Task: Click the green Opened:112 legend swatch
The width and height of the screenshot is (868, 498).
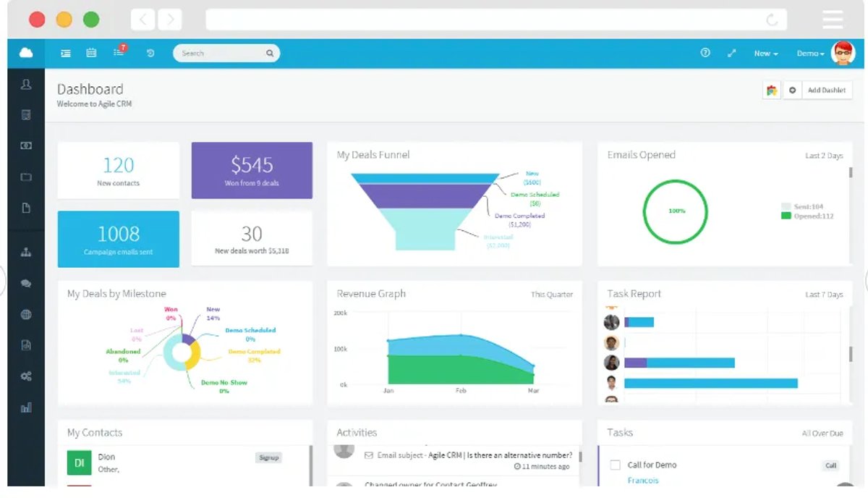Action: [786, 216]
